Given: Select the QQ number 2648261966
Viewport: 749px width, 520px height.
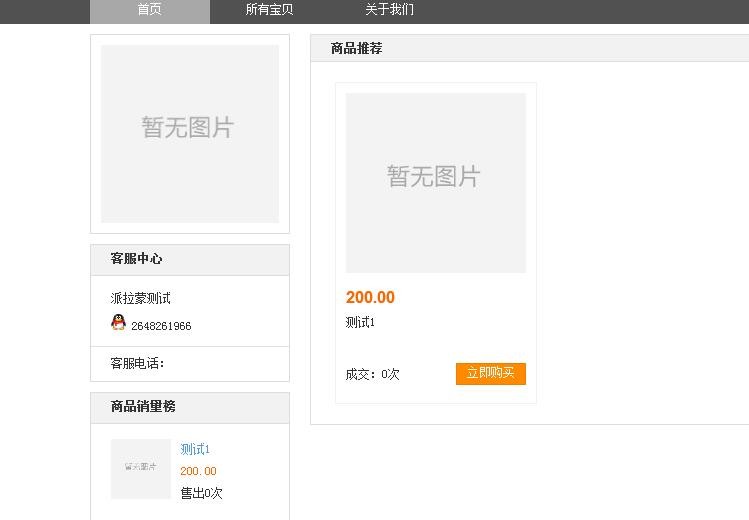Looking at the screenshot, I should click(x=161, y=326).
